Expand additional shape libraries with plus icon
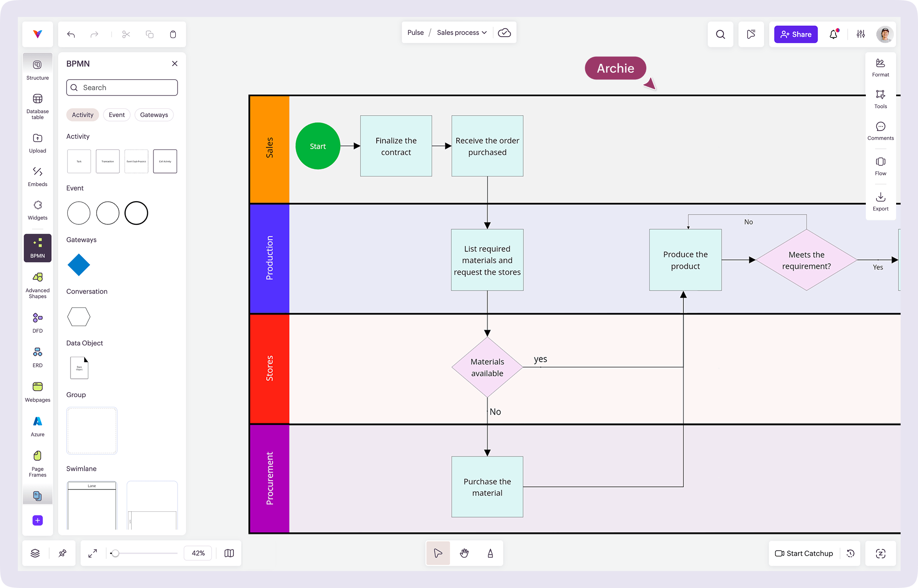The image size is (918, 588). tap(37, 520)
